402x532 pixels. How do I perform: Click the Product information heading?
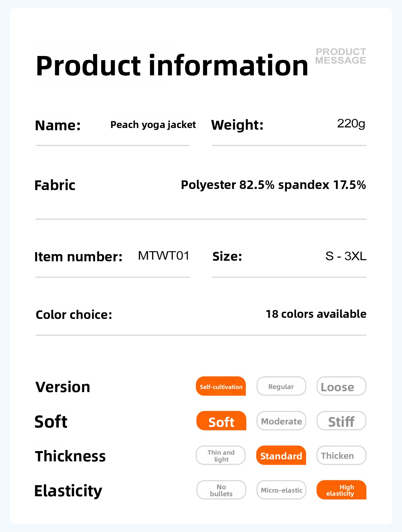click(x=172, y=66)
